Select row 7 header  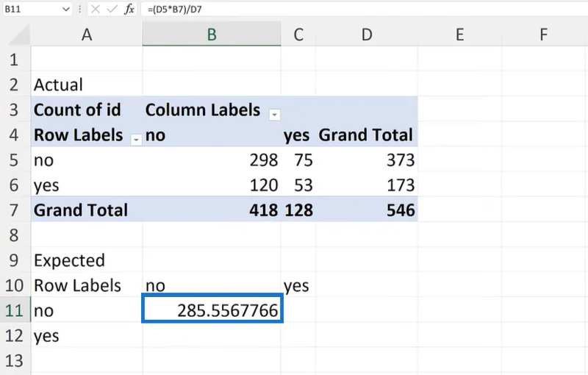[x=14, y=210]
